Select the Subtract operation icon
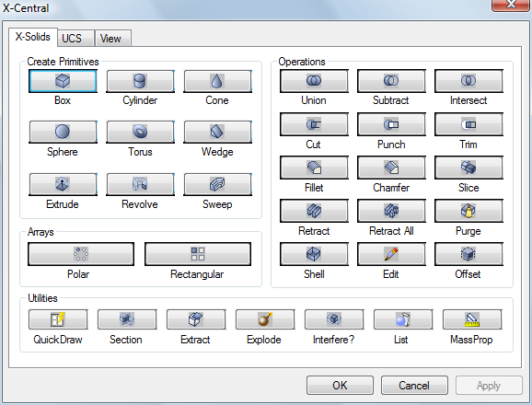The width and height of the screenshot is (532, 405). [391, 81]
